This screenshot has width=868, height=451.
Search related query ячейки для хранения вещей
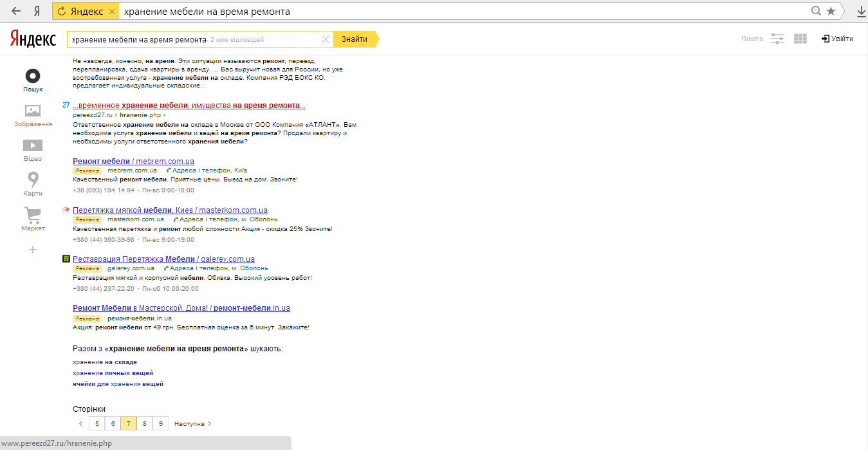pyautogui.click(x=118, y=384)
